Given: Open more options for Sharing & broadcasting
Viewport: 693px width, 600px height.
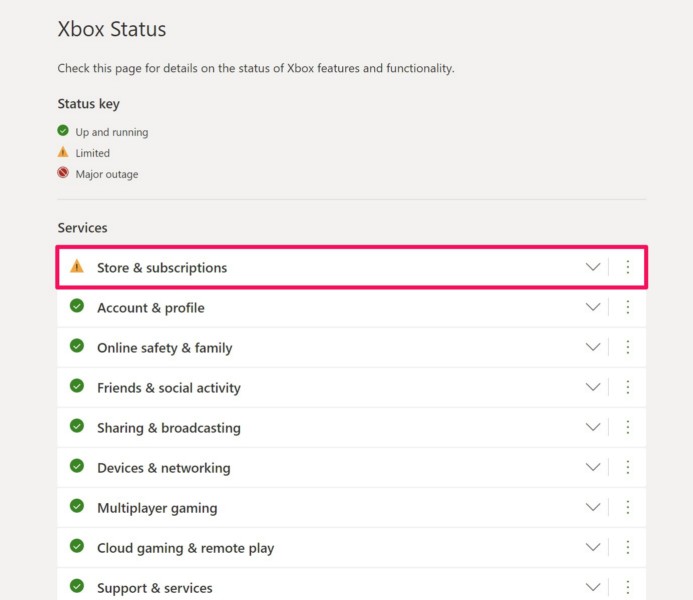Looking at the screenshot, I should pyautogui.click(x=628, y=427).
